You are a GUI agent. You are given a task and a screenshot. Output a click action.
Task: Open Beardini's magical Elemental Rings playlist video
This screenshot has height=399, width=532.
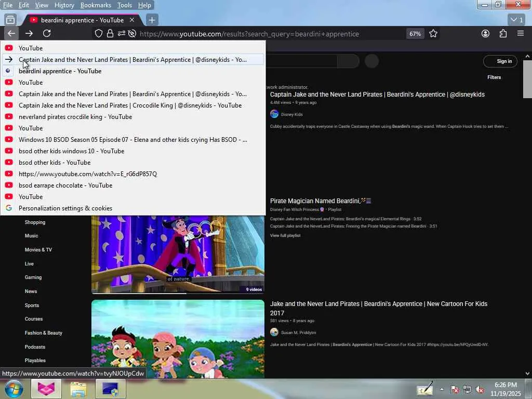(345, 219)
